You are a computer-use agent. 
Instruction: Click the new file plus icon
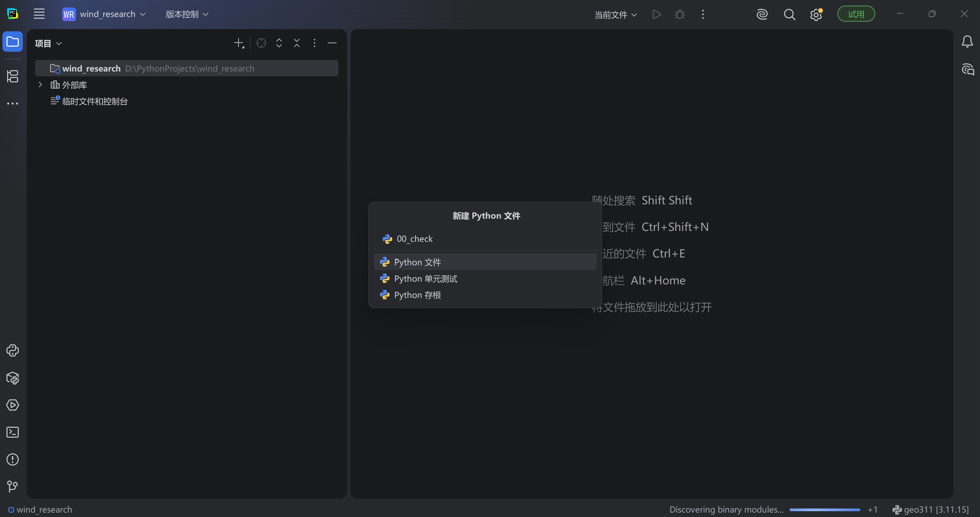(x=239, y=43)
